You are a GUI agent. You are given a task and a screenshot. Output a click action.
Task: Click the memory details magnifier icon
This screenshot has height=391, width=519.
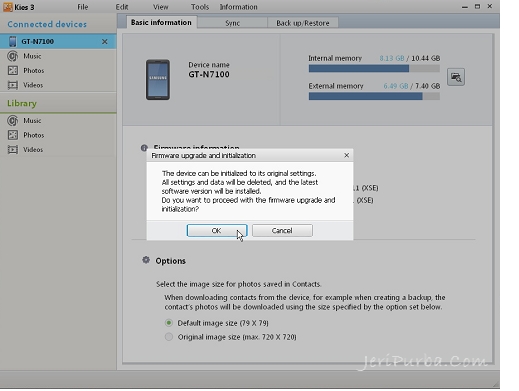click(x=456, y=77)
